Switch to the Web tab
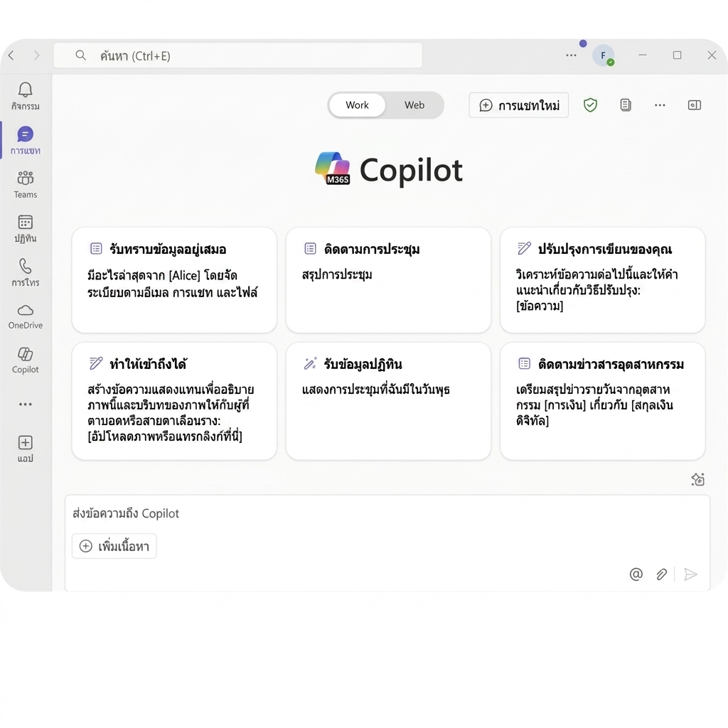728x728 pixels. tap(414, 105)
